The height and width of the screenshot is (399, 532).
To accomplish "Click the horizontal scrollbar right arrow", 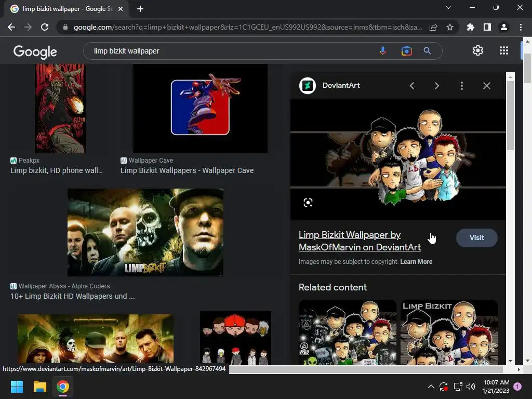I will (x=518, y=369).
